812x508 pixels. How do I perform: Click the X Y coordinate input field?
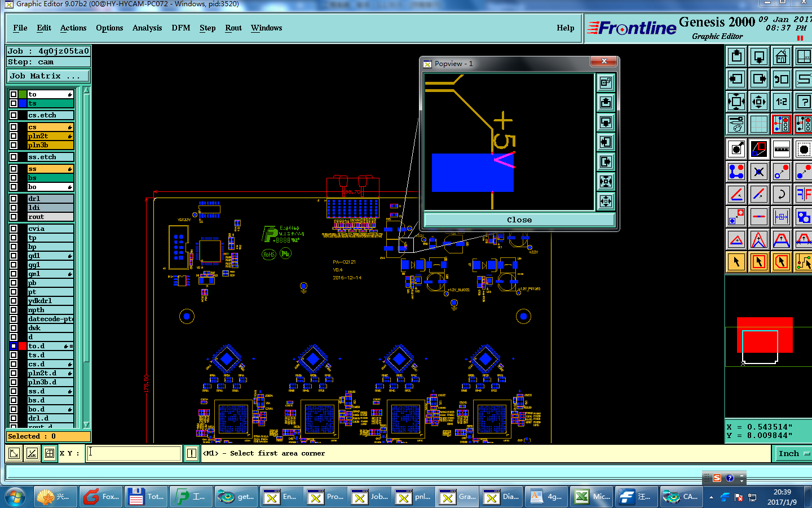pyautogui.click(x=134, y=453)
